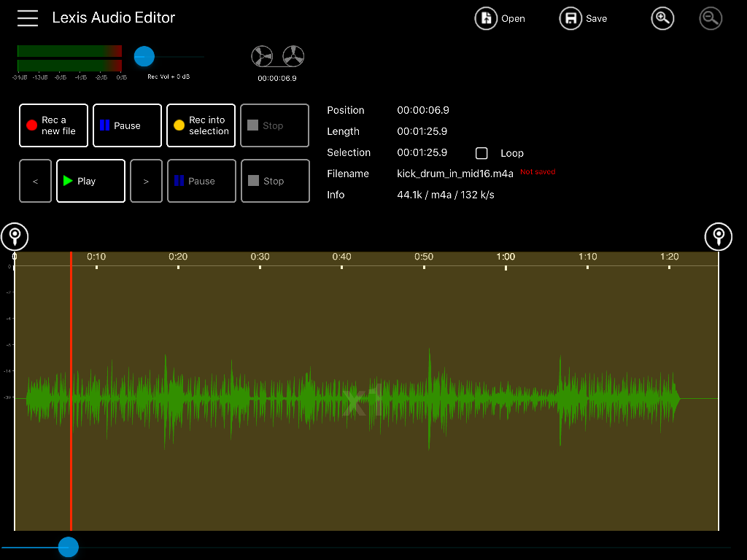Click the Open file icon

tap(486, 18)
